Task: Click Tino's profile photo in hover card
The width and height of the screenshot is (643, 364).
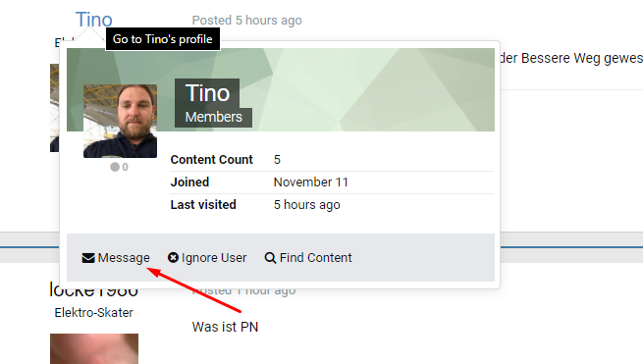Action: point(120,121)
